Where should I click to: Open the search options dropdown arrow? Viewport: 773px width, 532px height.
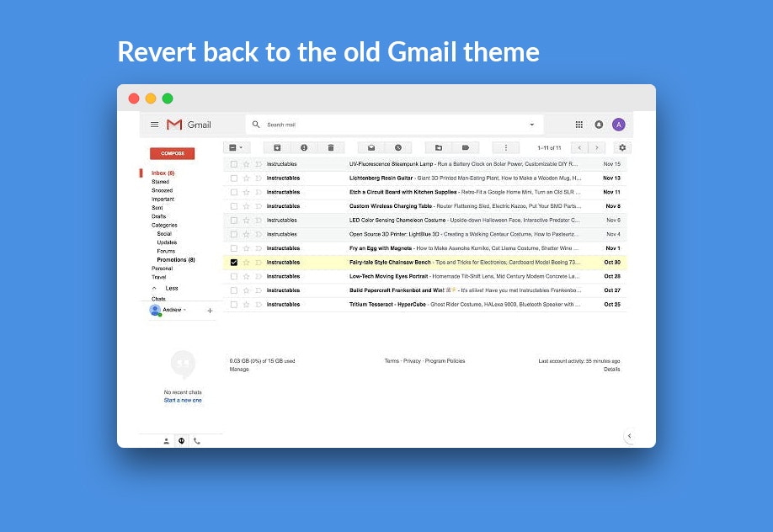tap(531, 124)
